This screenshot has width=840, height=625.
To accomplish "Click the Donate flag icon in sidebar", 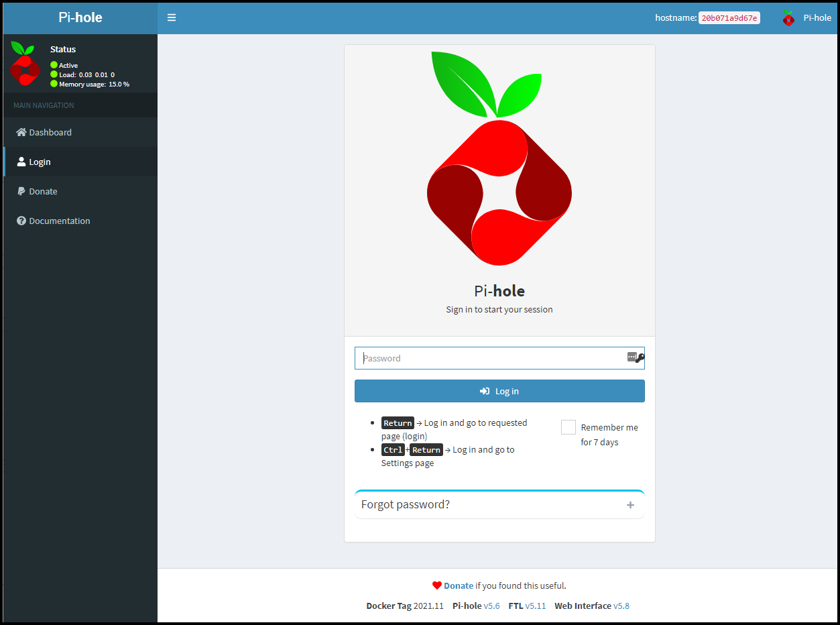I will point(21,191).
